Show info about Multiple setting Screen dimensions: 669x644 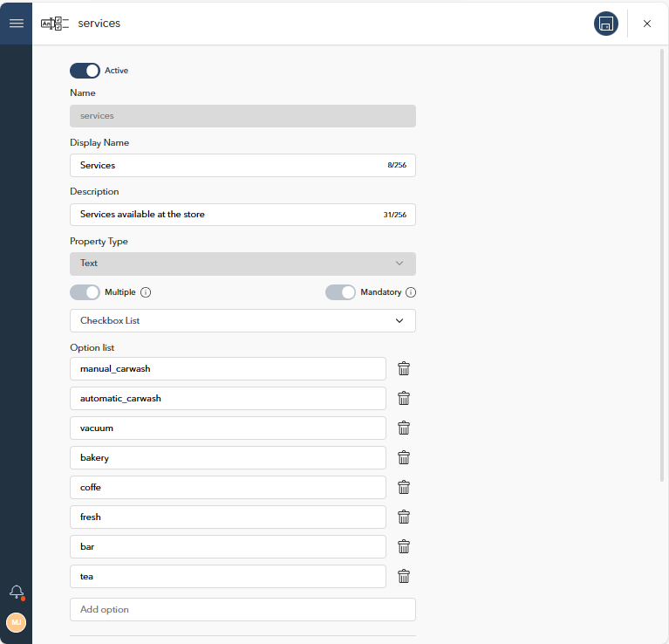(x=146, y=292)
